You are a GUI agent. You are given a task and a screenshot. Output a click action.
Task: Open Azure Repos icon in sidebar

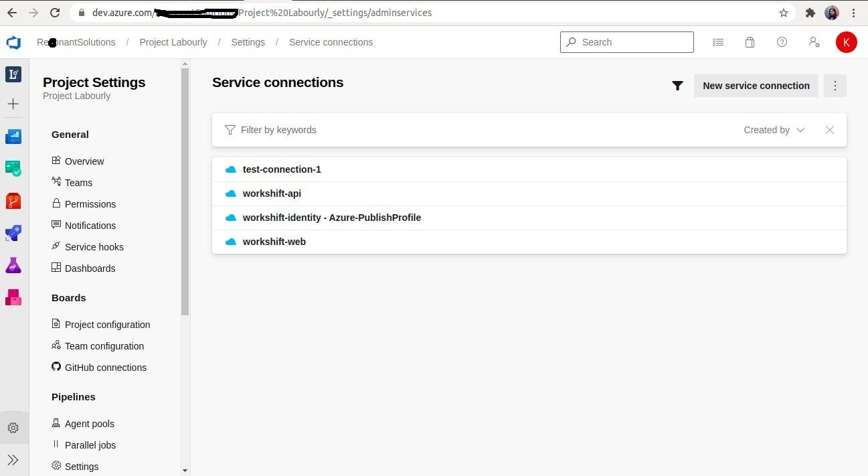[x=13, y=200]
